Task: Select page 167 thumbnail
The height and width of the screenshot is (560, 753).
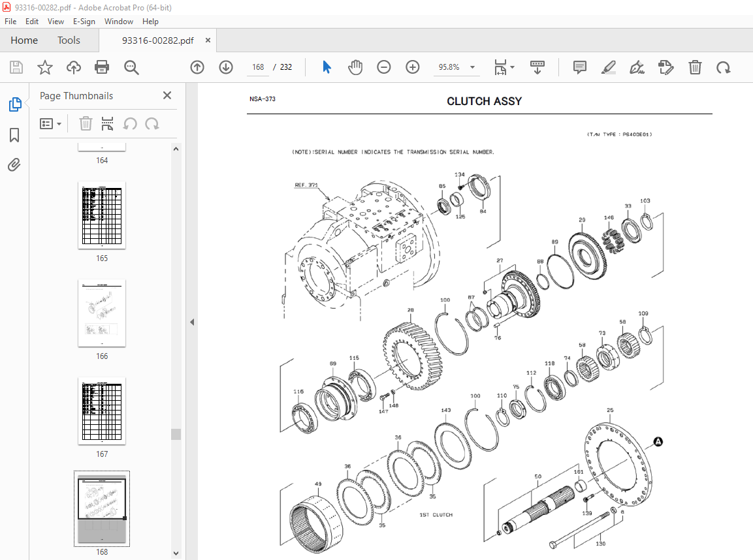Action: point(102,411)
